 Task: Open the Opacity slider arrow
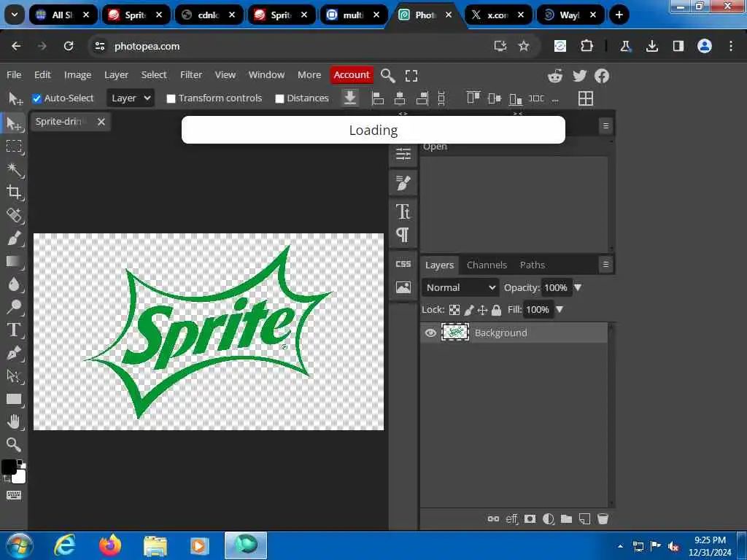click(578, 287)
